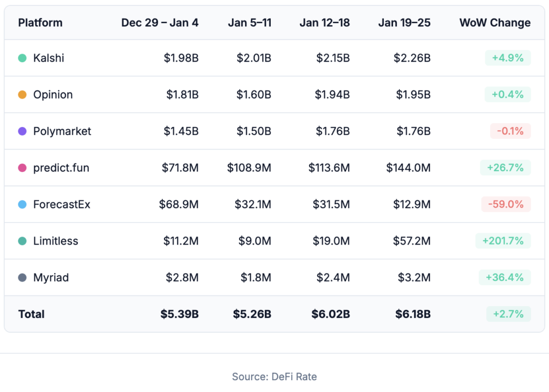This screenshot has width=549, height=392.
Task: Click the pink dot beside predict.fun
Action: (22, 168)
